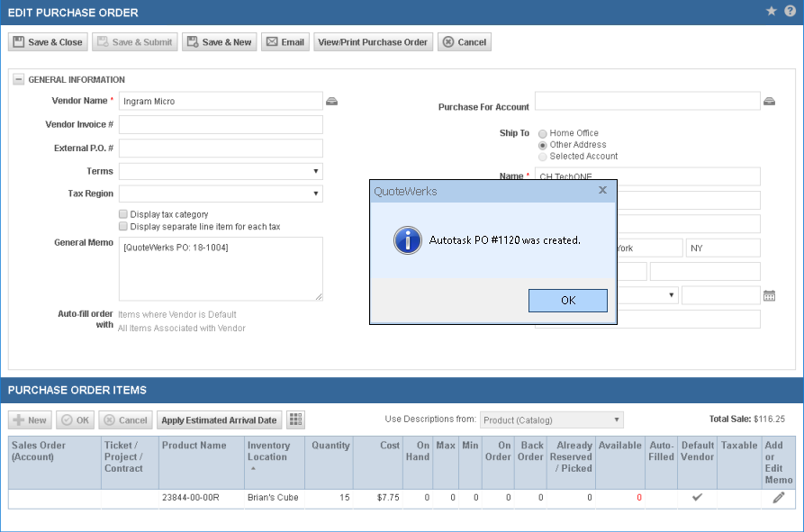
Task: Click the pencil icon to edit the line item memo
Action: click(x=778, y=497)
